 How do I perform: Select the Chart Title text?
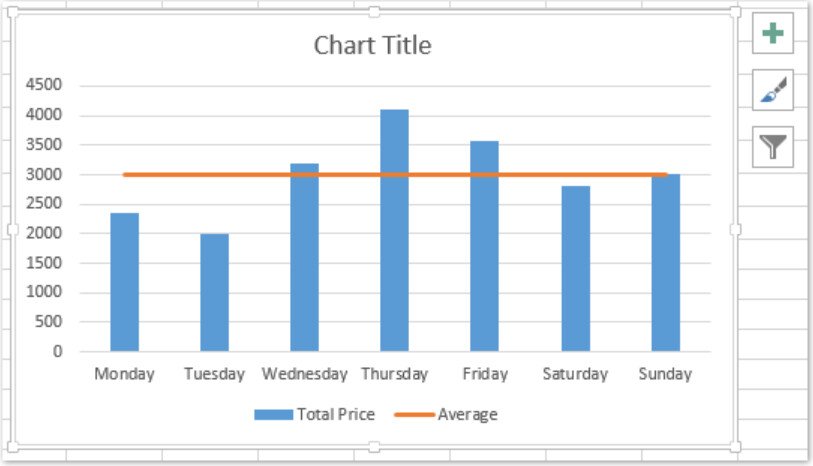pyautogui.click(x=372, y=45)
